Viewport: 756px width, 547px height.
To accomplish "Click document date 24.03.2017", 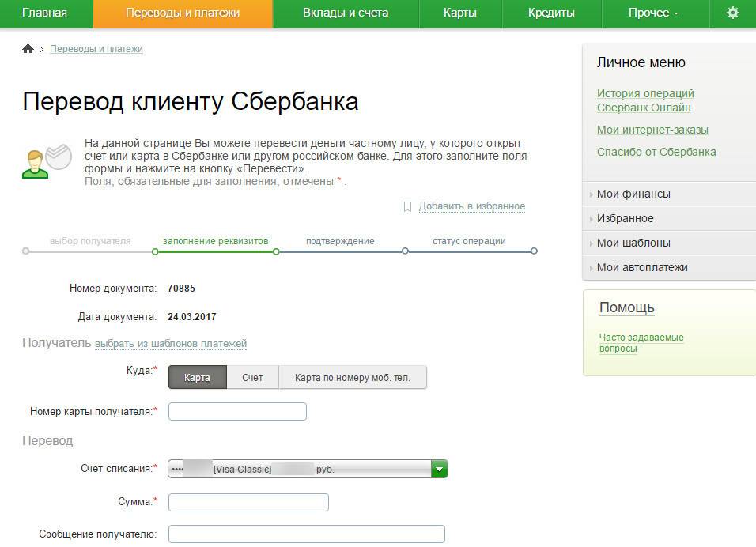I will click(x=192, y=317).
